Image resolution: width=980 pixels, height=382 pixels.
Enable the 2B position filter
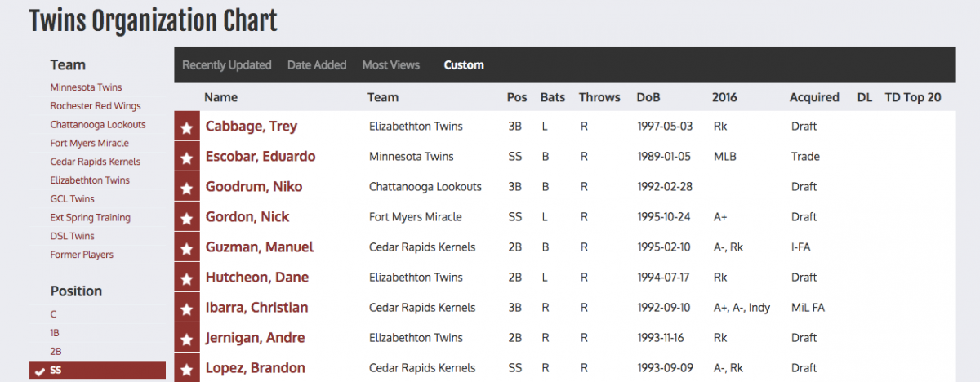click(56, 352)
